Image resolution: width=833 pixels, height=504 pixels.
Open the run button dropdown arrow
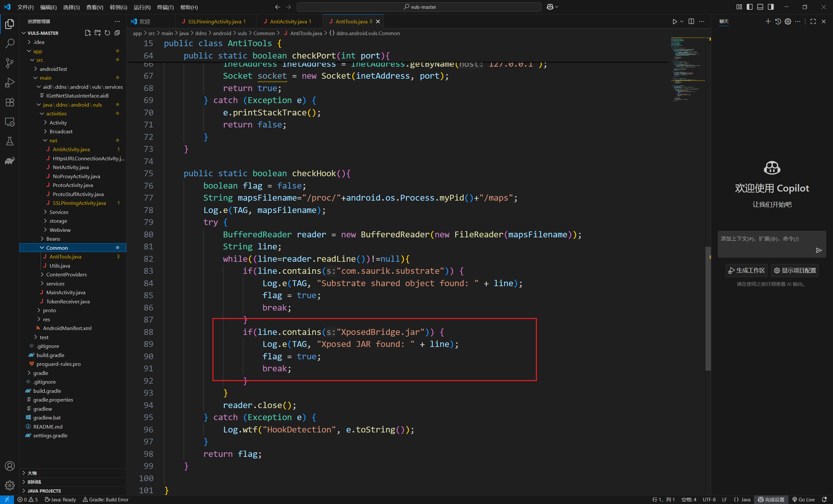point(682,21)
